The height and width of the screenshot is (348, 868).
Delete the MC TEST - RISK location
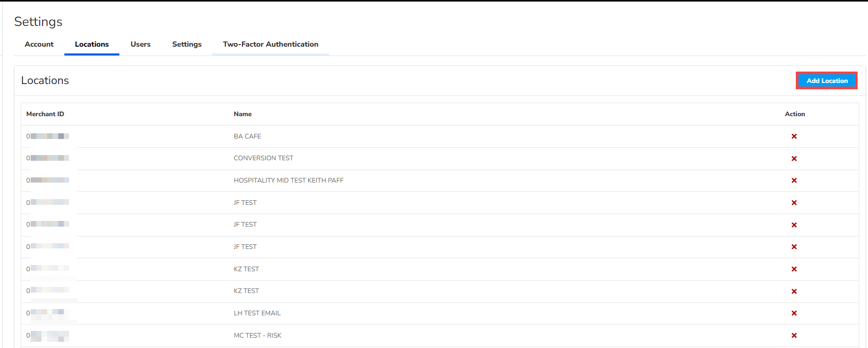point(794,336)
